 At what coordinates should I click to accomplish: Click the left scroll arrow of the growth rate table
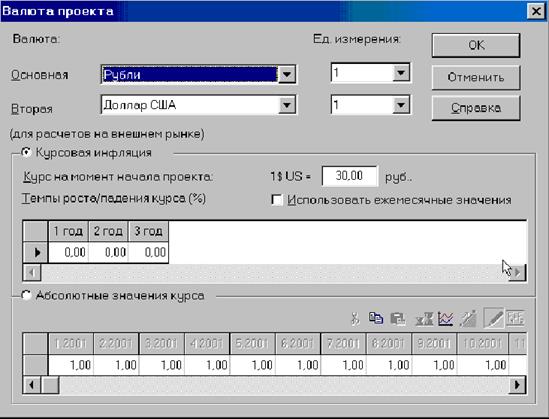tap(32, 272)
